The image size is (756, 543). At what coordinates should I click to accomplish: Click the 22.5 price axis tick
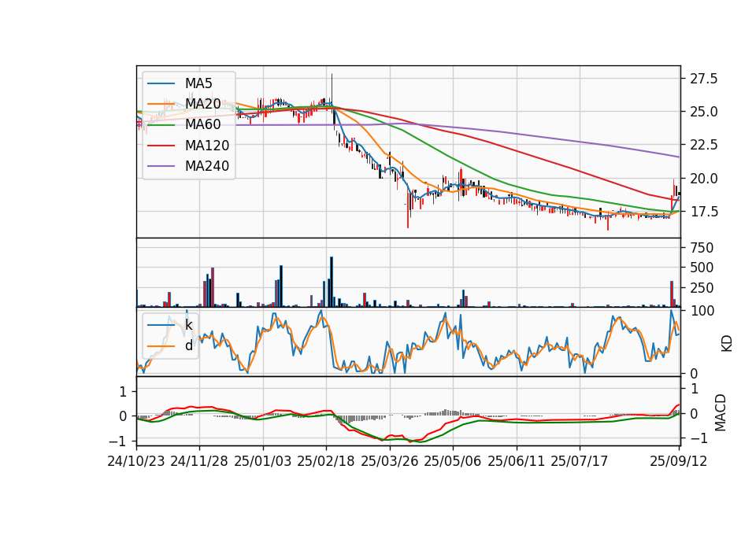click(x=703, y=146)
